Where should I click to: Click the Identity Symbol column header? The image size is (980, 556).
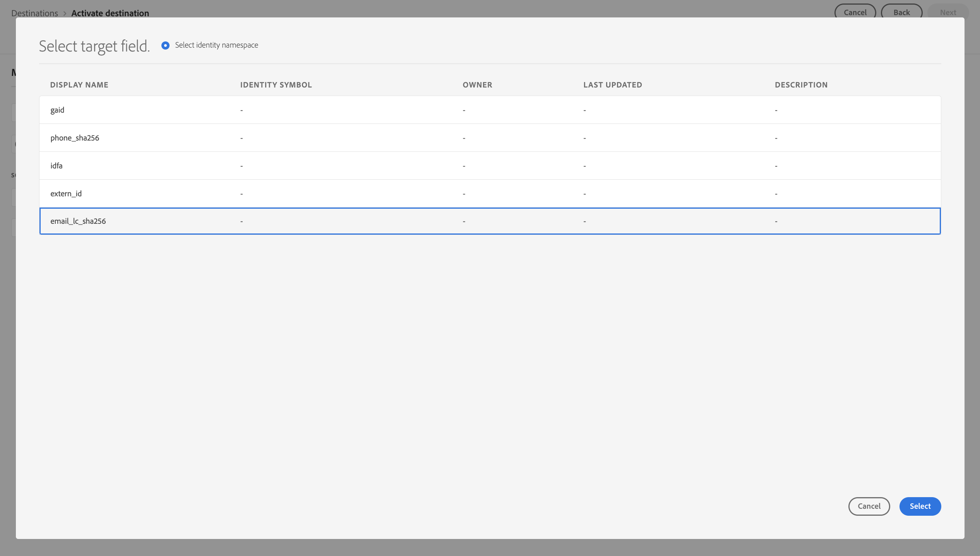coord(276,85)
